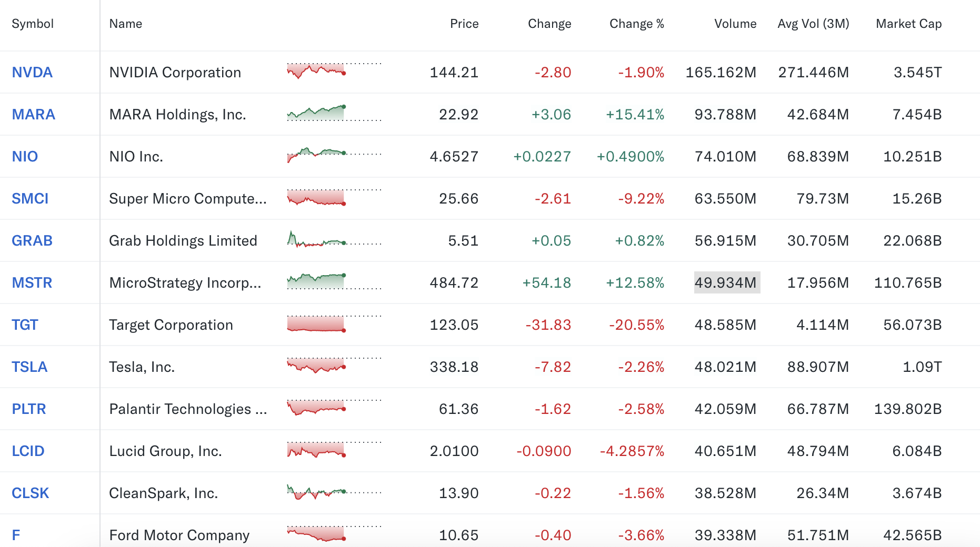Image resolution: width=980 pixels, height=547 pixels.
Task: Sort by Market Cap column header
Action: (x=908, y=24)
